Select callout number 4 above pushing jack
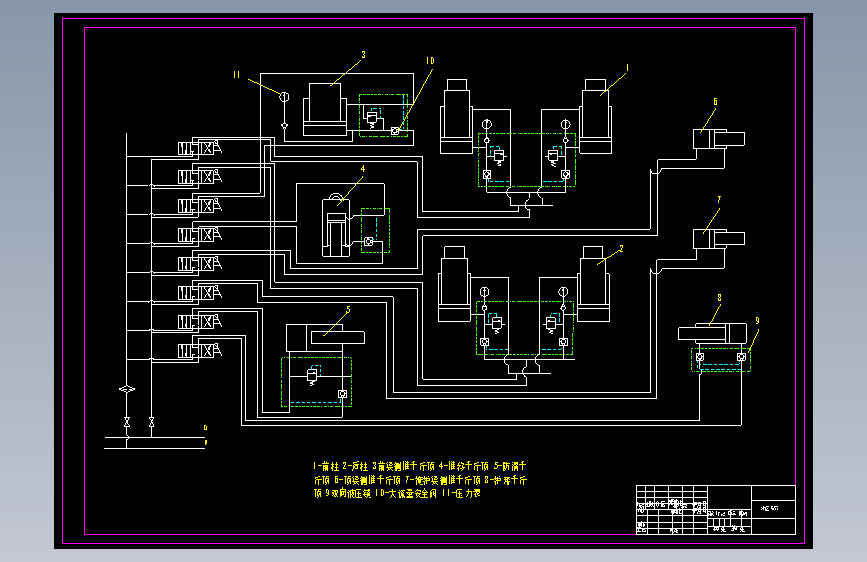Viewport: 867px width, 562px height. (x=363, y=169)
